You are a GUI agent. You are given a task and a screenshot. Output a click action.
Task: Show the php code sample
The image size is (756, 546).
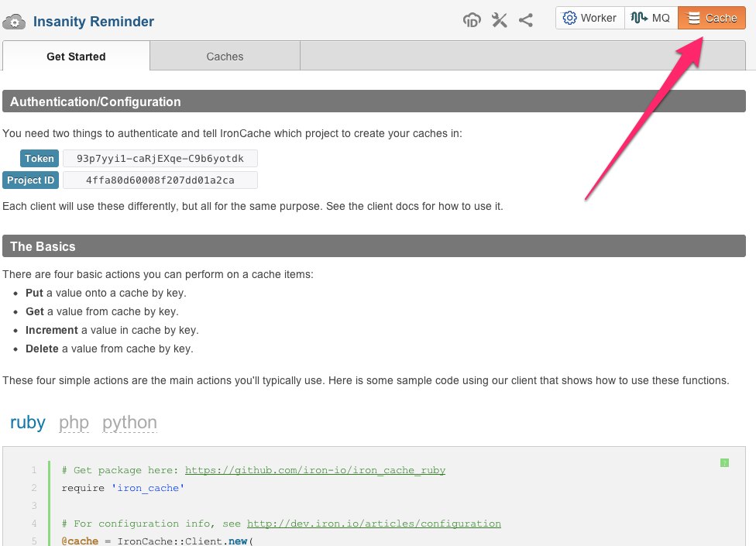(x=74, y=423)
